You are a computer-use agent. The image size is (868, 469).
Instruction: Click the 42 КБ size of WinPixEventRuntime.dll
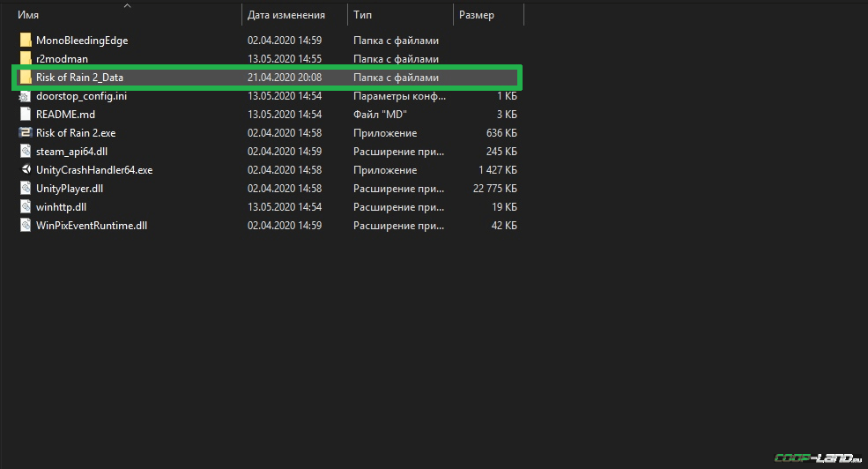(x=504, y=226)
